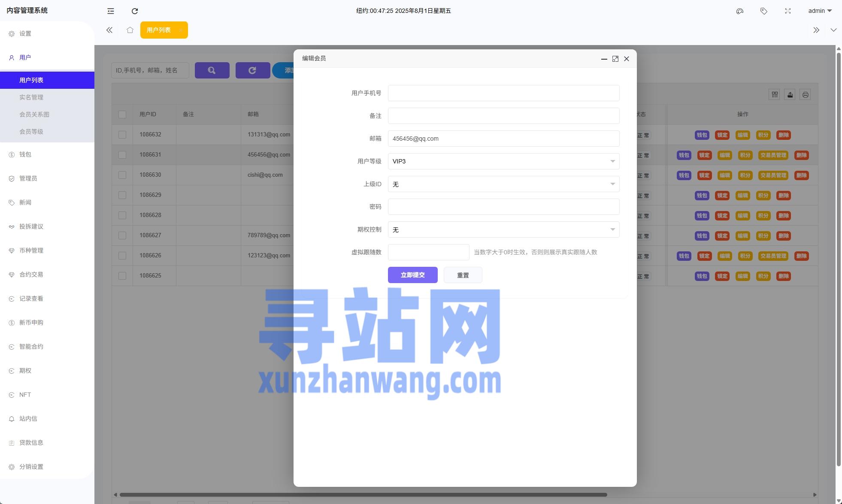Click the print icon above the user table
Image resolution: width=842 pixels, height=504 pixels.
click(805, 94)
